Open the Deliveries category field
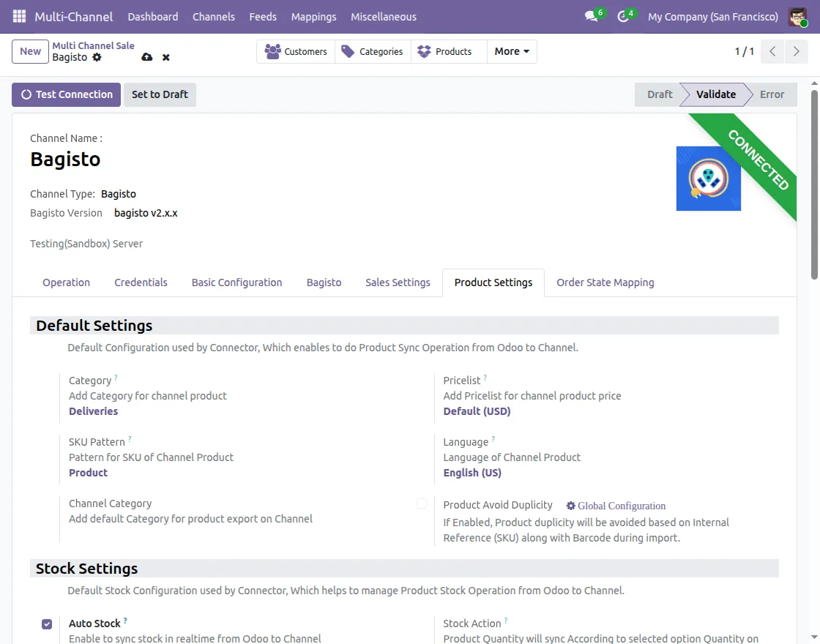 (94, 411)
